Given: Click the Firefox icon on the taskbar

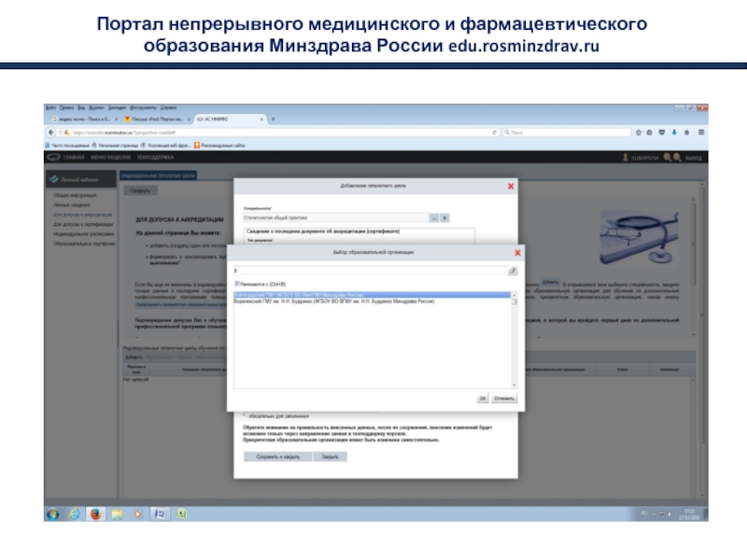Looking at the screenshot, I should [x=96, y=514].
